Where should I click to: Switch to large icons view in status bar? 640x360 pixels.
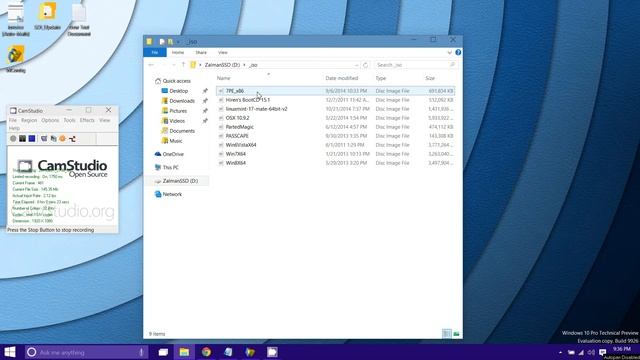click(456, 334)
